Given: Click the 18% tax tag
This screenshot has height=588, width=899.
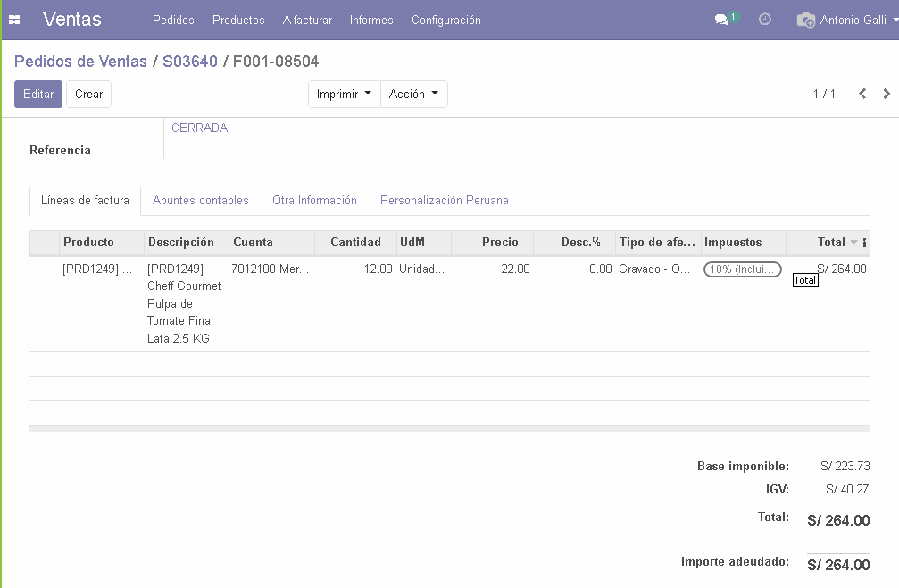Looking at the screenshot, I should point(743,269).
